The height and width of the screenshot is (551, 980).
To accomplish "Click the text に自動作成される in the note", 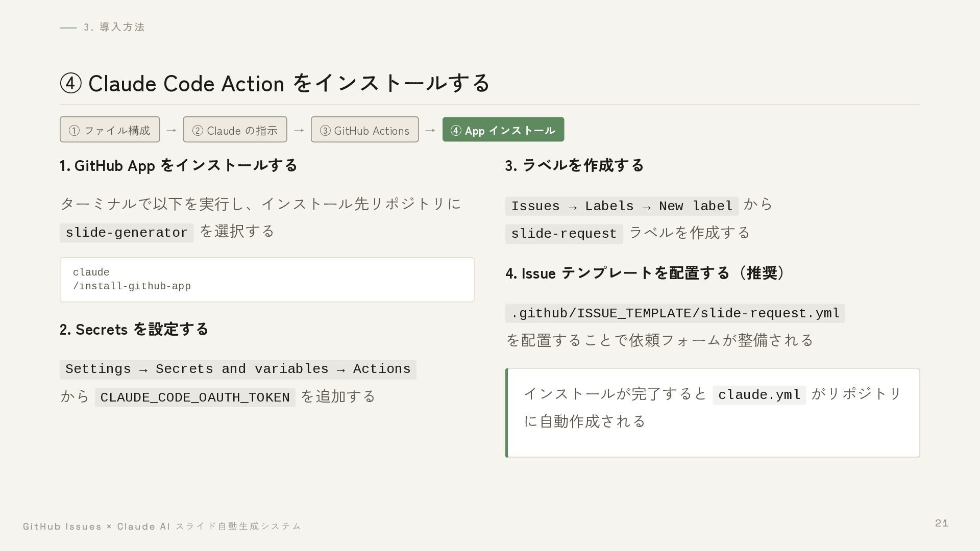I will [585, 421].
